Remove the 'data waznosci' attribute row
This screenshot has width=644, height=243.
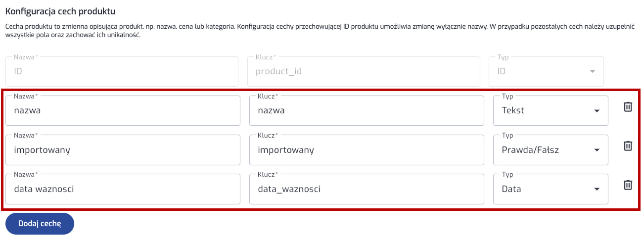point(628,185)
